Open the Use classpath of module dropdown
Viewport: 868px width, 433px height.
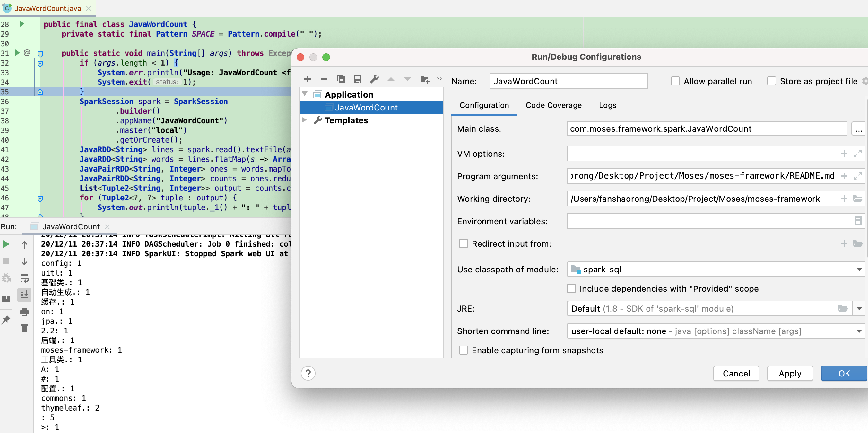(x=859, y=270)
